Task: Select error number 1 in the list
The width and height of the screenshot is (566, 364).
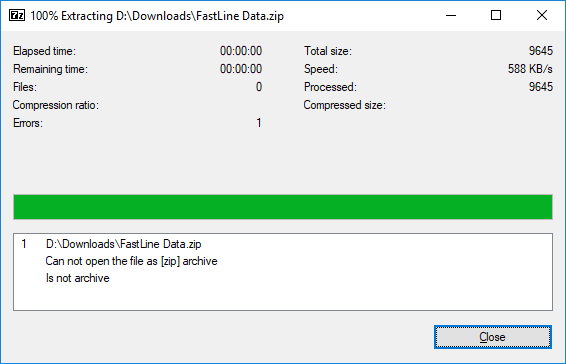Action: (24, 244)
